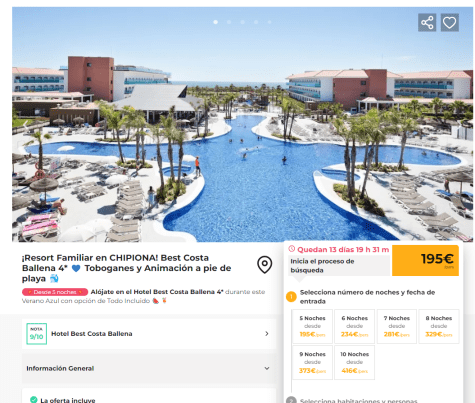Click the resort pool main photo
This screenshot has height=403, width=475.
pyautogui.click(x=242, y=124)
